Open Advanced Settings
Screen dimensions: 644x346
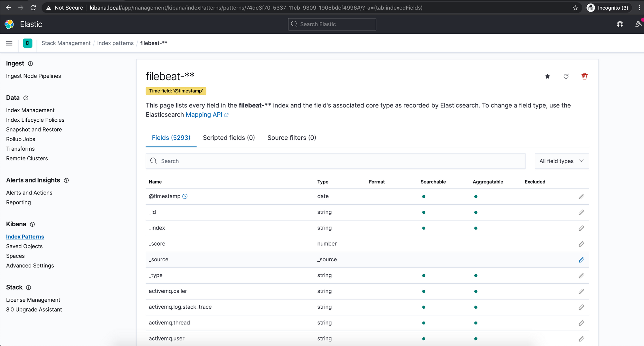(30, 266)
